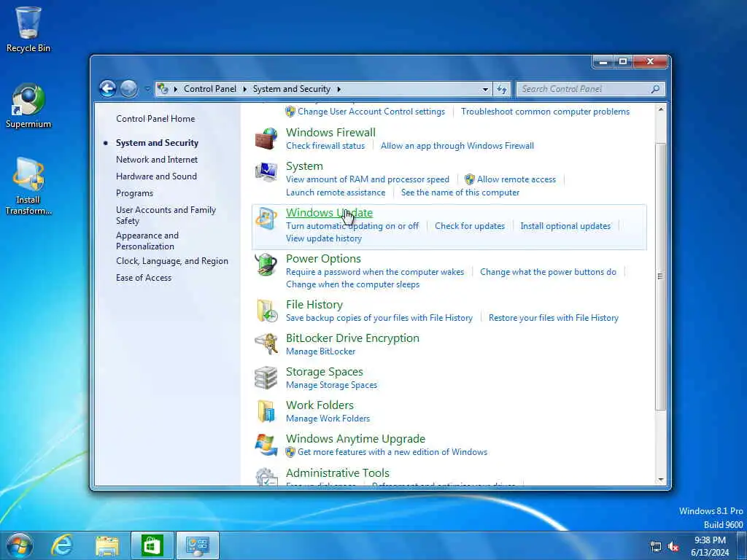Open the Power Options battery icon
This screenshot has height=560, width=747.
coord(266,265)
